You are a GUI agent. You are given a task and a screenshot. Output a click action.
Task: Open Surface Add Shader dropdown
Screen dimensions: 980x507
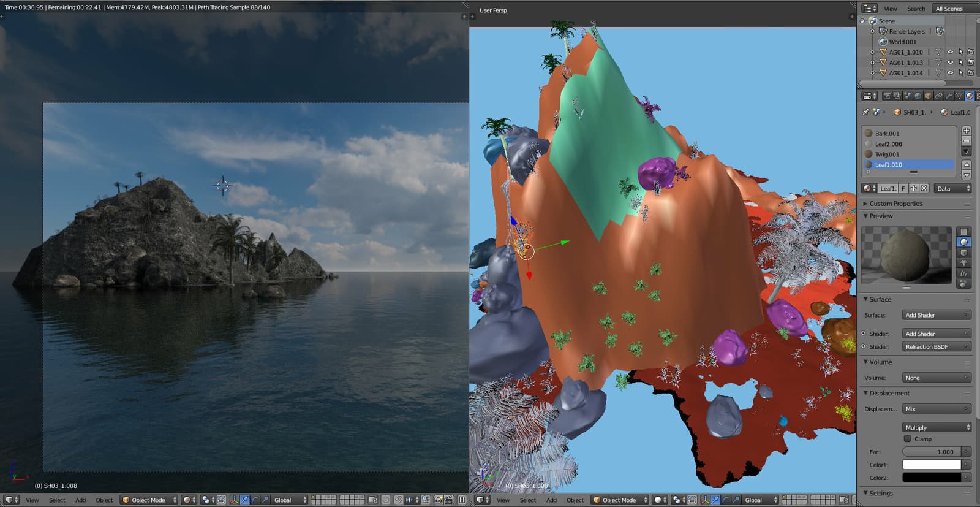[937, 315]
